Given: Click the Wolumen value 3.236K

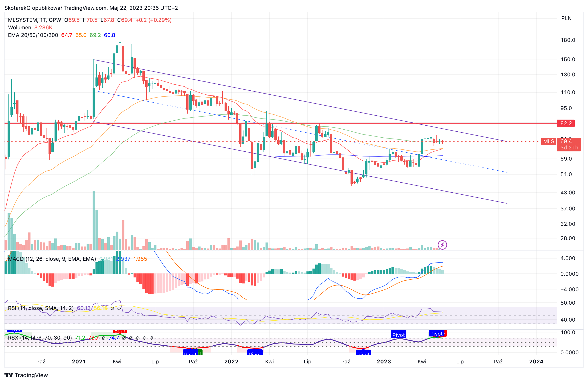Looking at the screenshot, I should pyautogui.click(x=43, y=27).
